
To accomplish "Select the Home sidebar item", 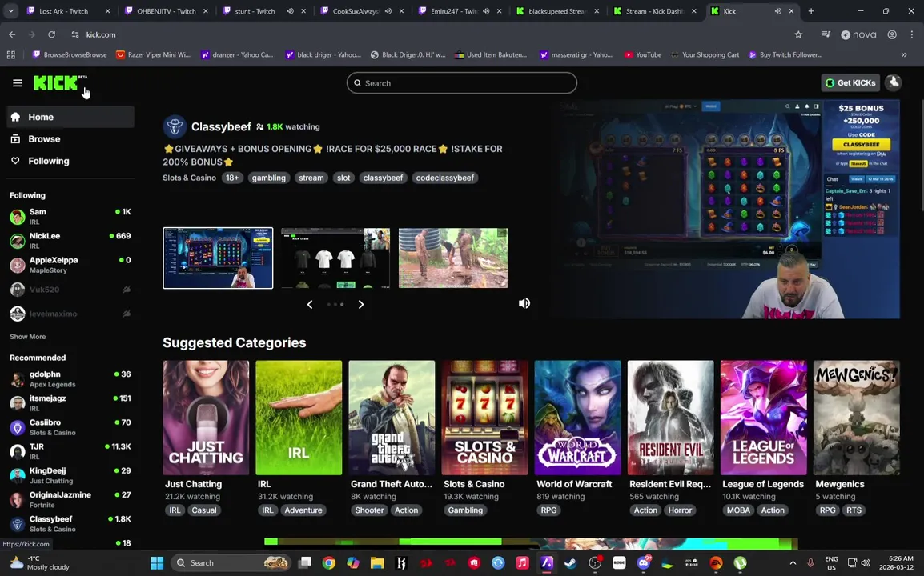I will [70, 118].
